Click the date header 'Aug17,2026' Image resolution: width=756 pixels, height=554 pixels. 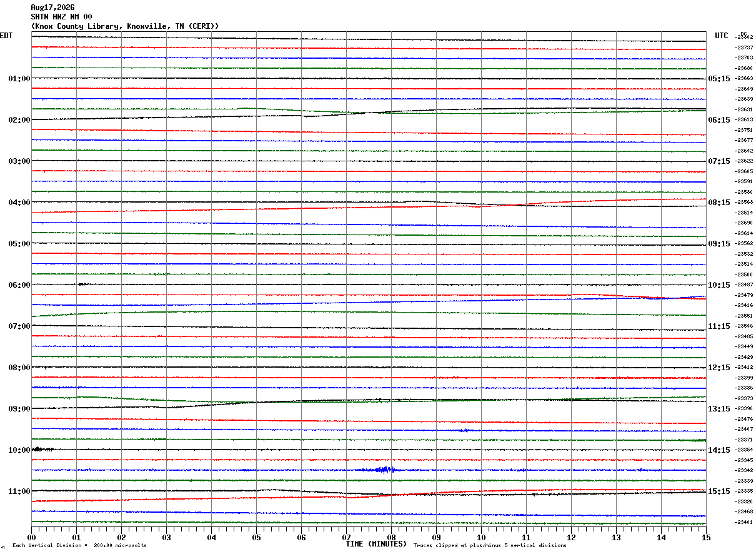(x=52, y=8)
